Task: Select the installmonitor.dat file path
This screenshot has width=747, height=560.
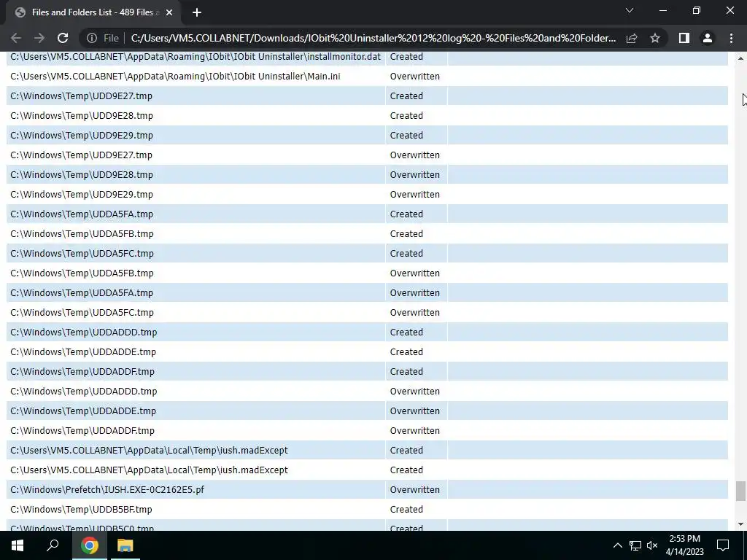Action: [x=196, y=57]
